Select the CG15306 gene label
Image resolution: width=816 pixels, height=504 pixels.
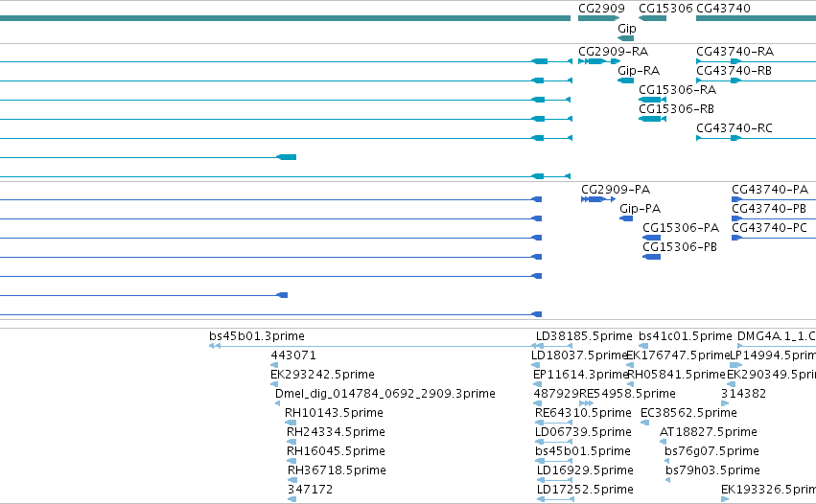665,9
